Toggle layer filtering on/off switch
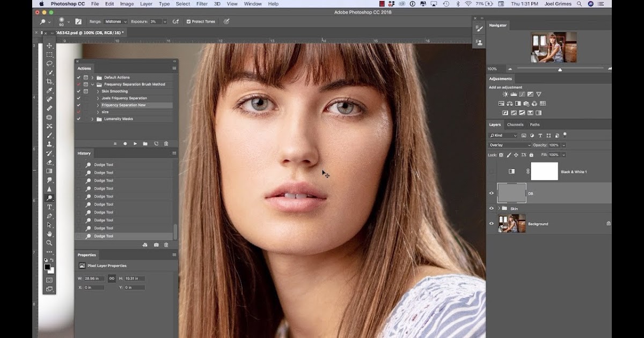644x338 pixels. pyautogui.click(x=565, y=135)
